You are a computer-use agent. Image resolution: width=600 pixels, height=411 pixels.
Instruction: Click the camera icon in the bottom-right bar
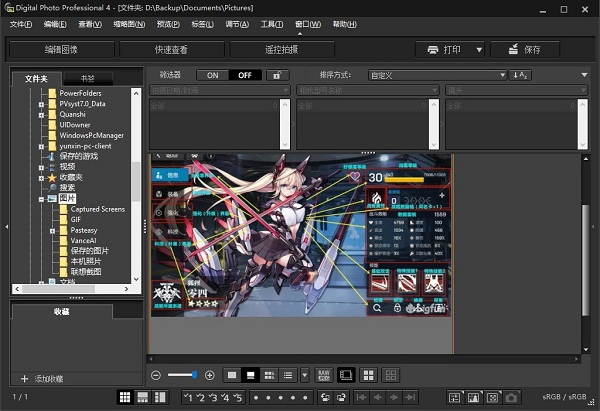pyautogui.click(x=511, y=397)
